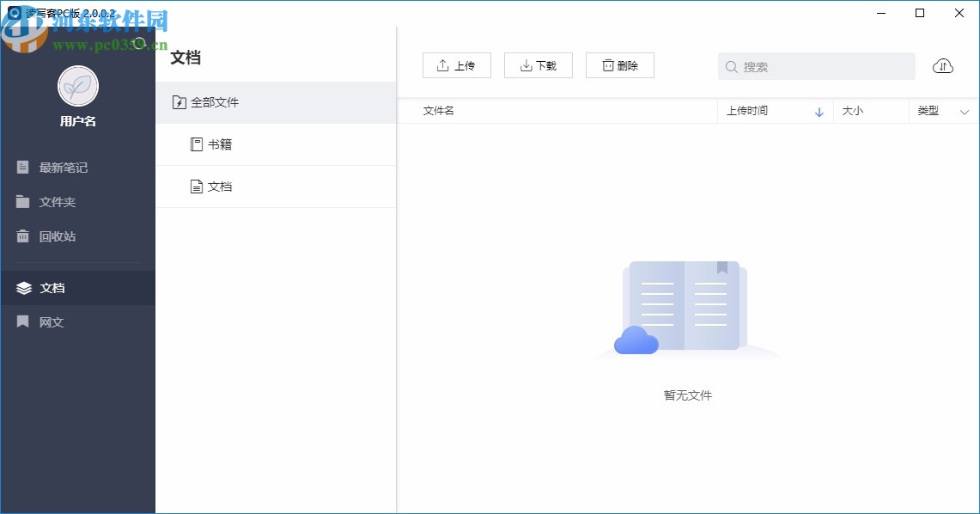
Task: Open the 类型 column dropdown
Action: point(964,111)
